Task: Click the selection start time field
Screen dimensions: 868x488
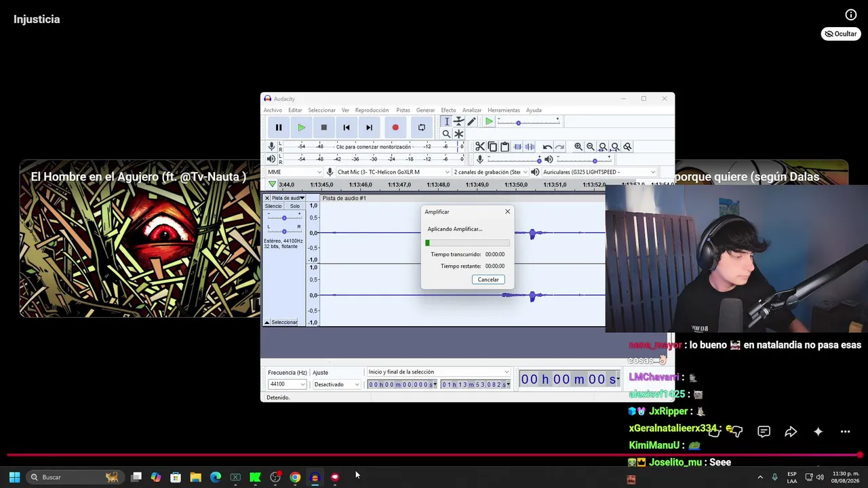Action: click(x=401, y=384)
